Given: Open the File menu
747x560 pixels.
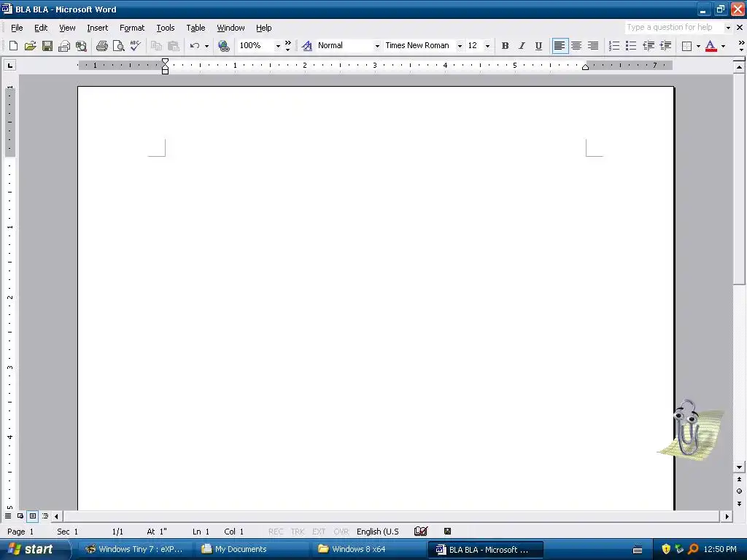Looking at the screenshot, I should pos(17,28).
